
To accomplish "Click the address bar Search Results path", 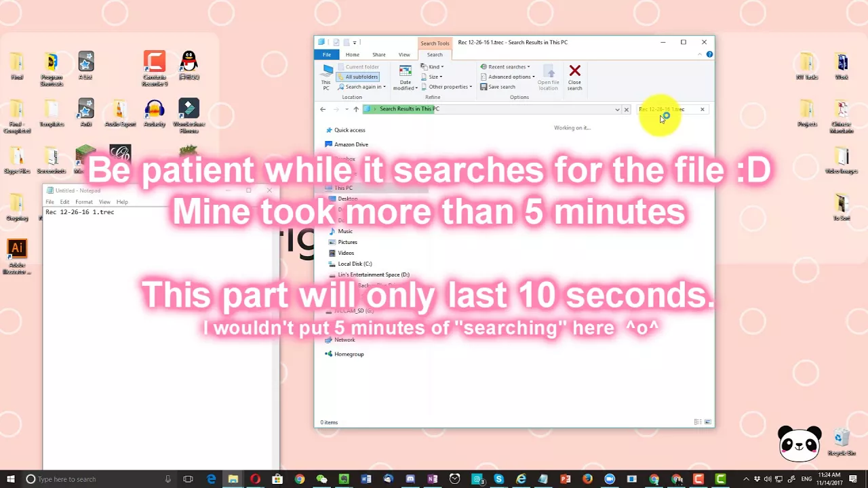I will point(409,109).
